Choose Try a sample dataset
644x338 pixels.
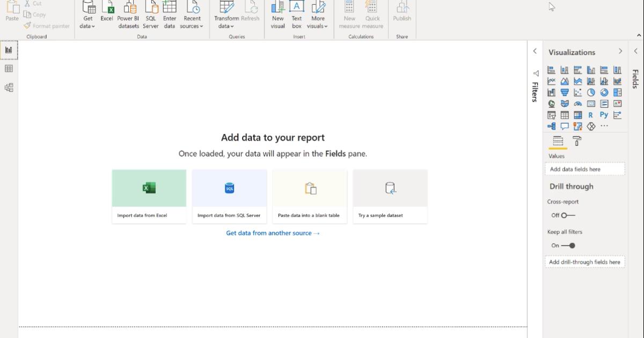(390, 196)
